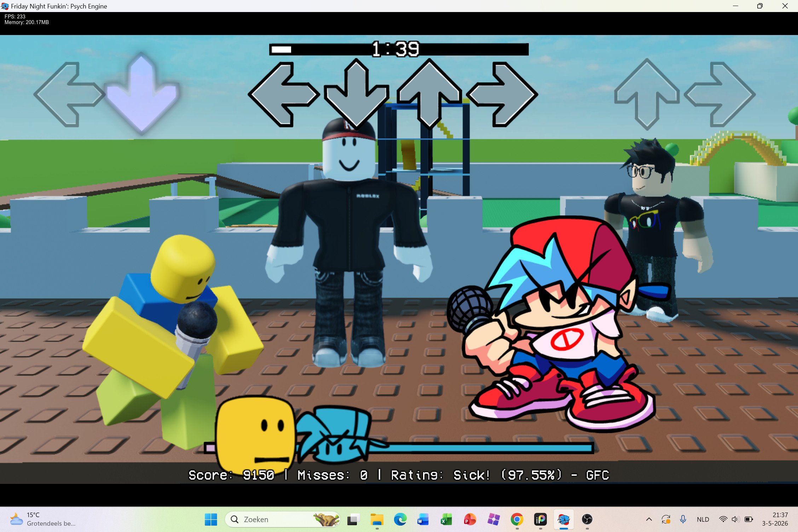This screenshot has height=532, width=798.
Task: Click the faded up arrow at top right
Action: [x=647, y=94]
